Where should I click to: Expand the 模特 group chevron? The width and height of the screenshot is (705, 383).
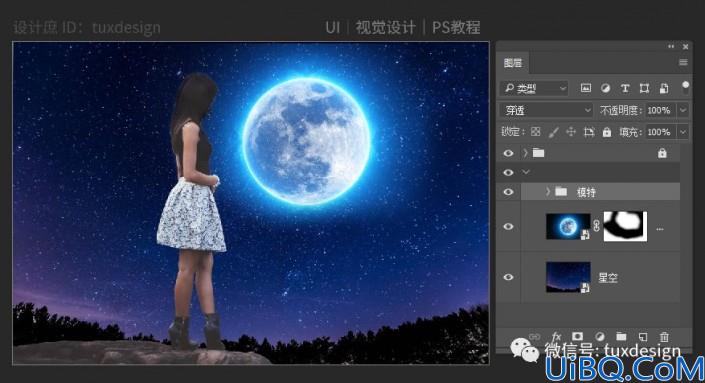[x=548, y=192]
